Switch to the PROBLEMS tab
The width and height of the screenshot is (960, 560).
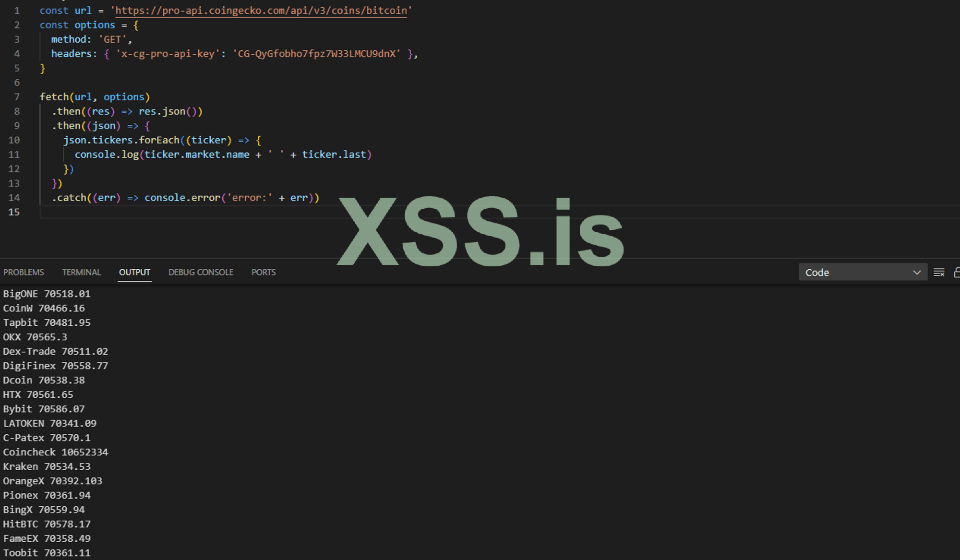24,272
